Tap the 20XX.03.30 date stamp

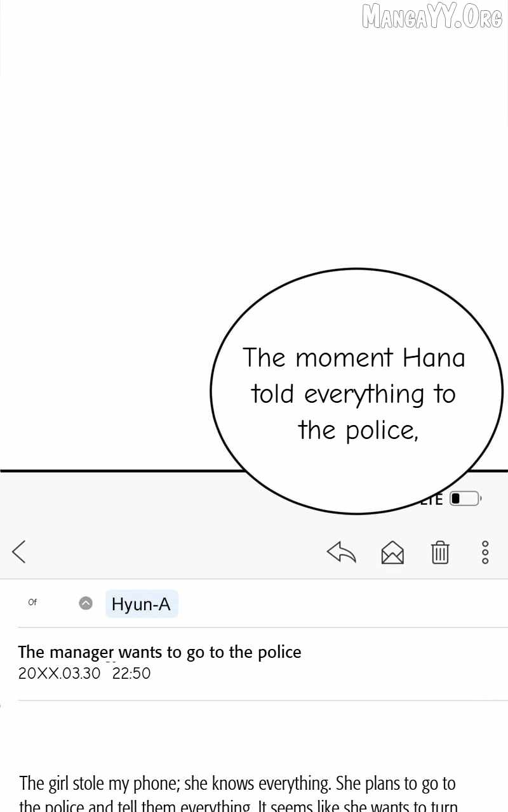(59, 673)
